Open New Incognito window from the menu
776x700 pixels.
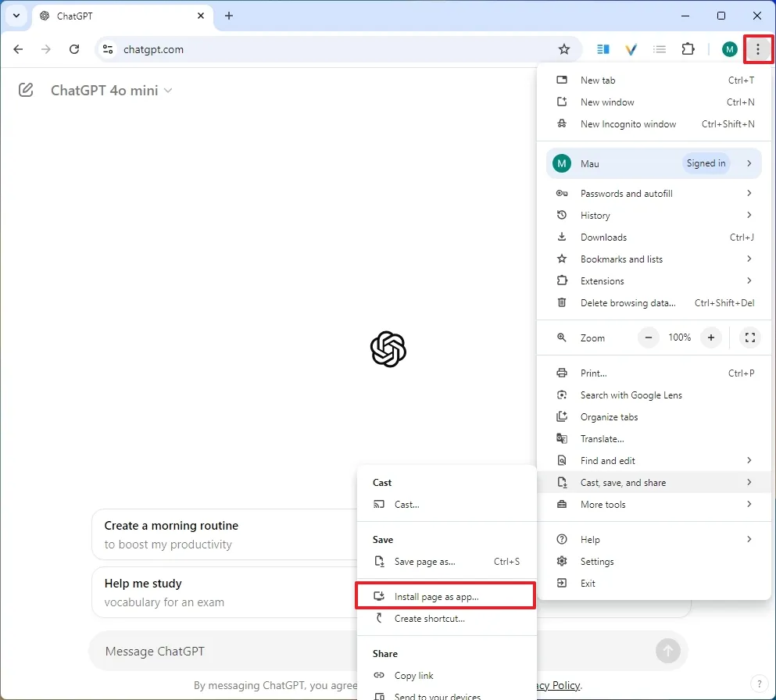click(628, 123)
